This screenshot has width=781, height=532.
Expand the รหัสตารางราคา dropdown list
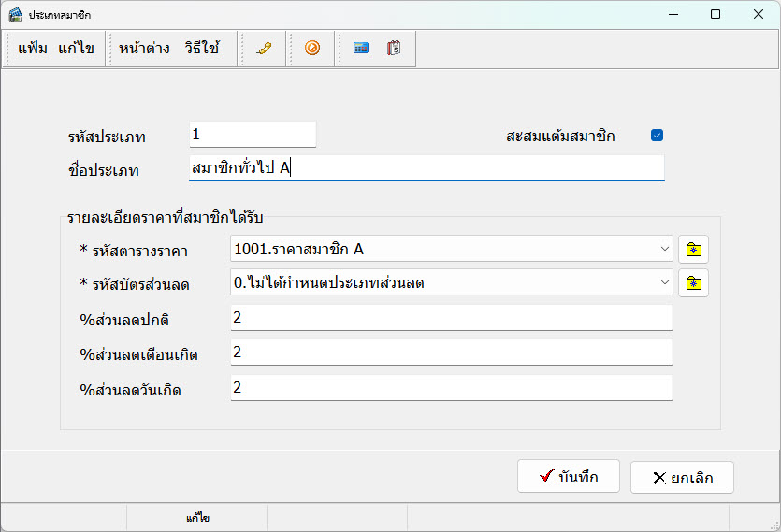[x=664, y=250]
